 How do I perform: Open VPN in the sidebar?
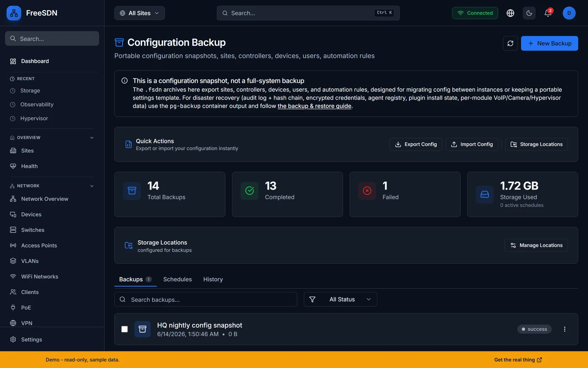click(x=52, y=323)
